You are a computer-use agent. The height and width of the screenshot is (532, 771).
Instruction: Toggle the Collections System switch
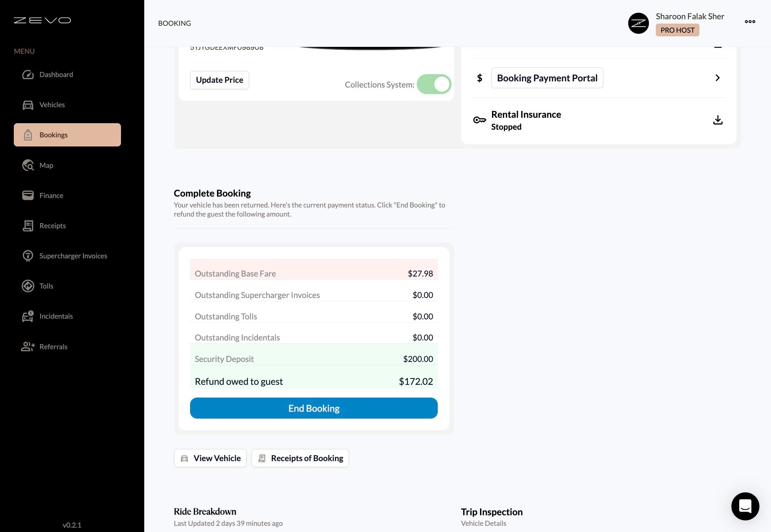tap(434, 84)
